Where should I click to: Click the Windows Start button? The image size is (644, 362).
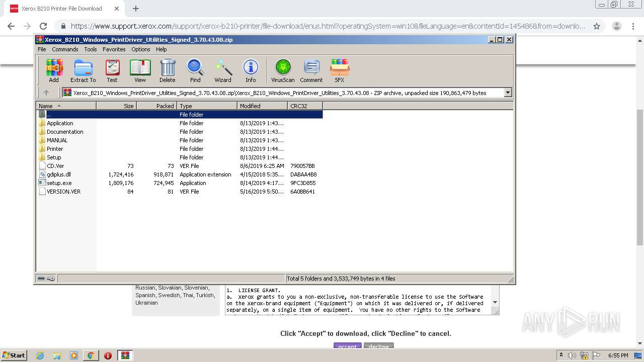pos(14,355)
